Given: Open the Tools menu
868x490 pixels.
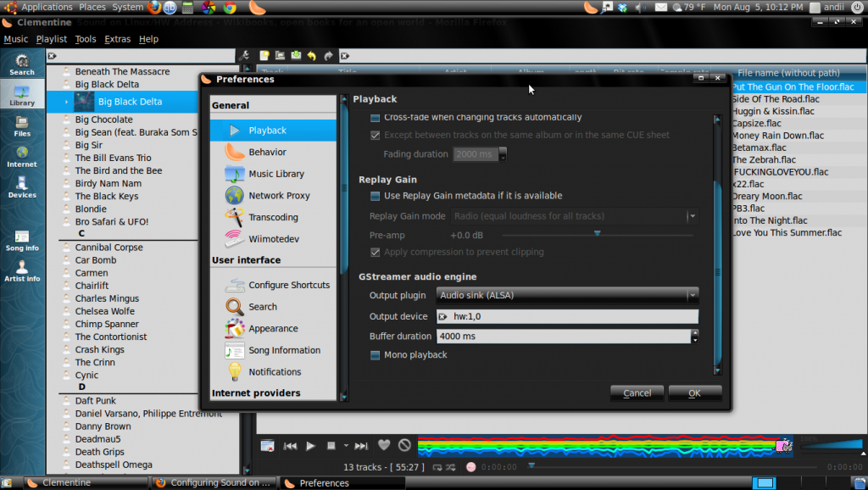Looking at the screenshot, I should coord(86,39).
